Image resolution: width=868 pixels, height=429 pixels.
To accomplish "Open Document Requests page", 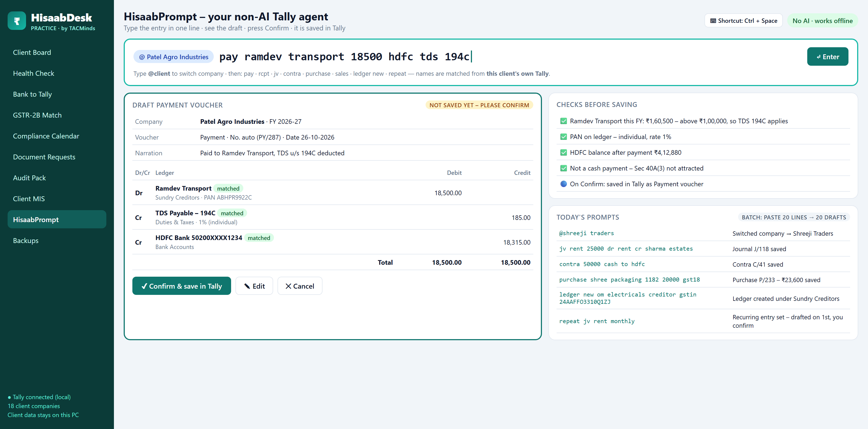I will tap(57, 157).
